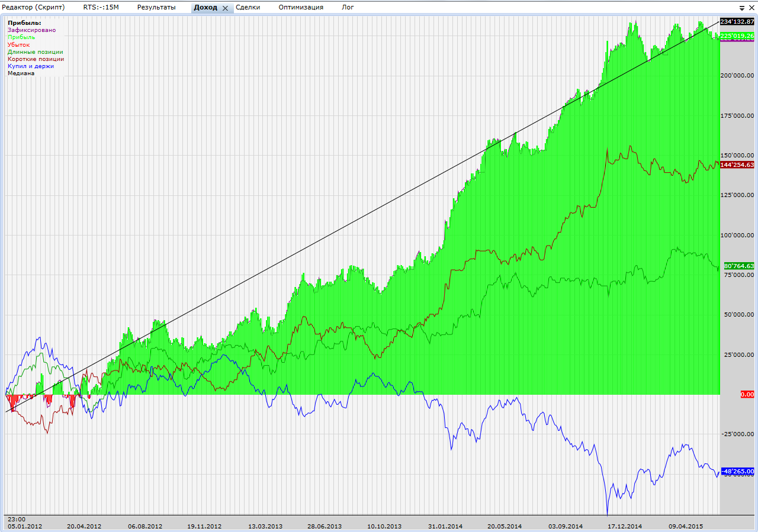Click the 20.04.2012 date label
The width and height of the screenshot is (758, 532).
pyautogui.click(x=84, y=525)
